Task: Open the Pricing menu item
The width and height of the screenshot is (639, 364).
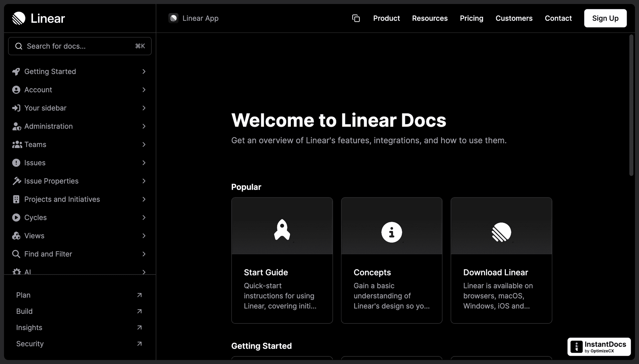Action: (x=471, y=18)
